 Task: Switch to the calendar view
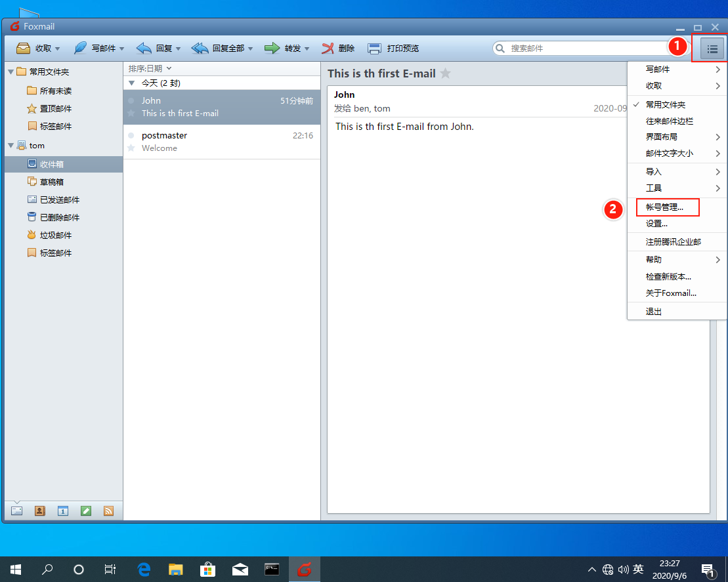pos(62,510)
